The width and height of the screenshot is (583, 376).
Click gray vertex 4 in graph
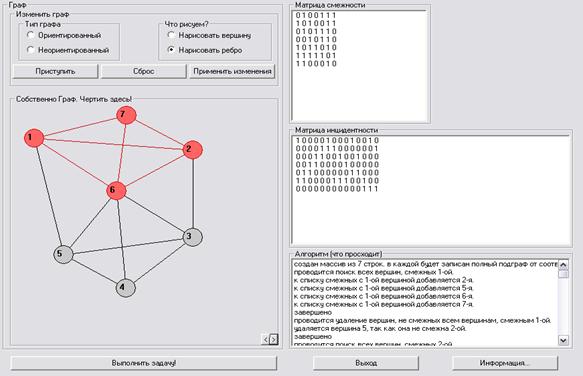[125, 287]
